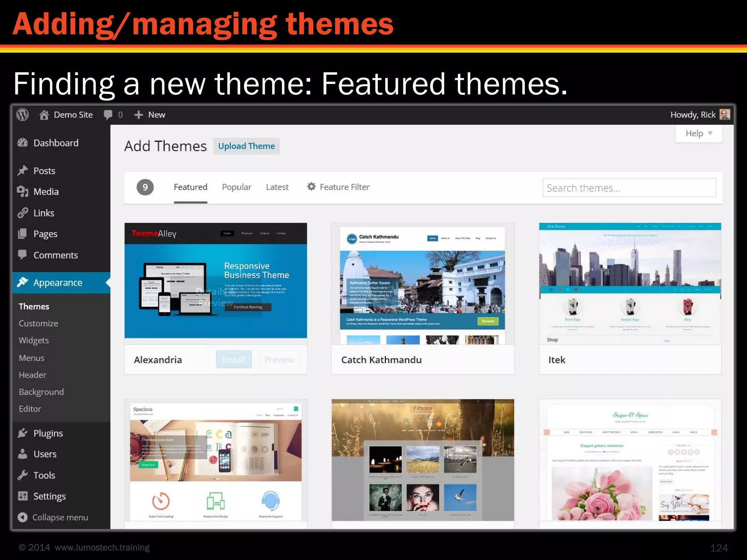Click Collapse menu text

pos(60,517)
